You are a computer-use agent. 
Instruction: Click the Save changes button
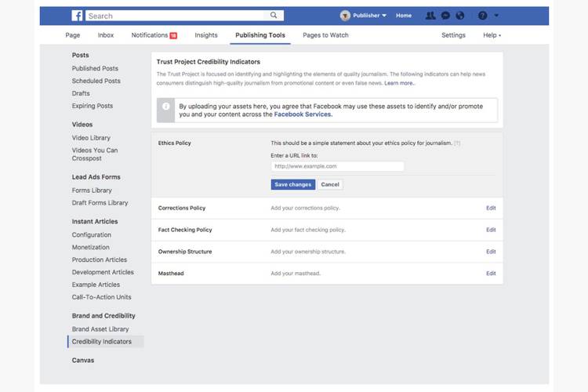click(x=293, y=184)
